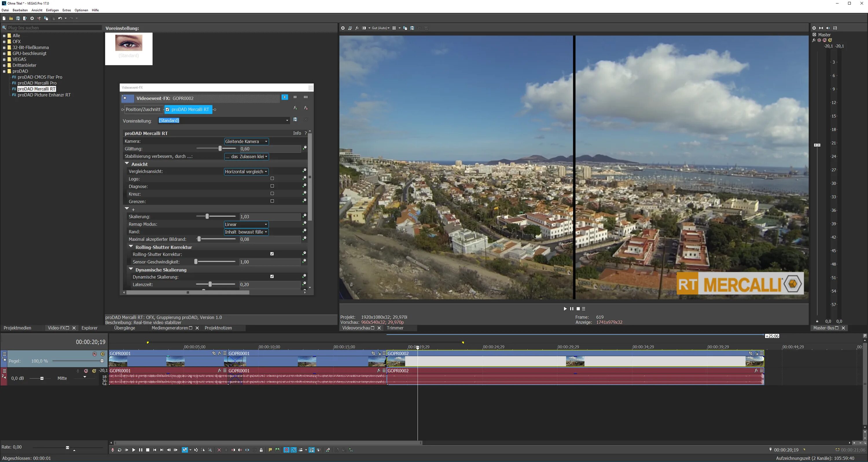The height and width of the screenshot is (462, 868).
Task: Enable the Logo checkbox
Action: click(x=272, y=178)
